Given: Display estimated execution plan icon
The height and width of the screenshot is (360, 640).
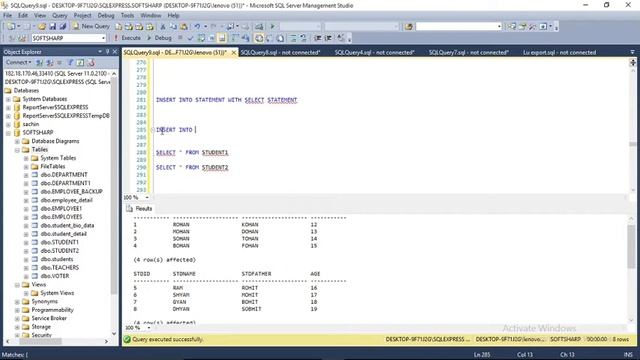Looking at the screenshot, I should coord(201,38).
